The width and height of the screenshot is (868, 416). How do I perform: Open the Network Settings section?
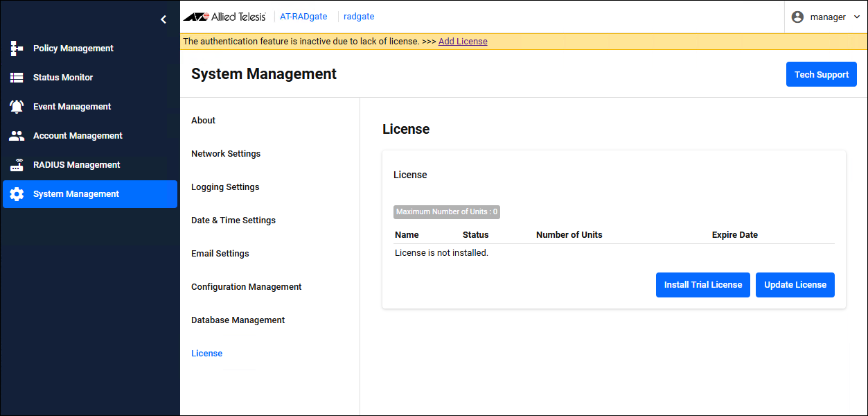226,154
